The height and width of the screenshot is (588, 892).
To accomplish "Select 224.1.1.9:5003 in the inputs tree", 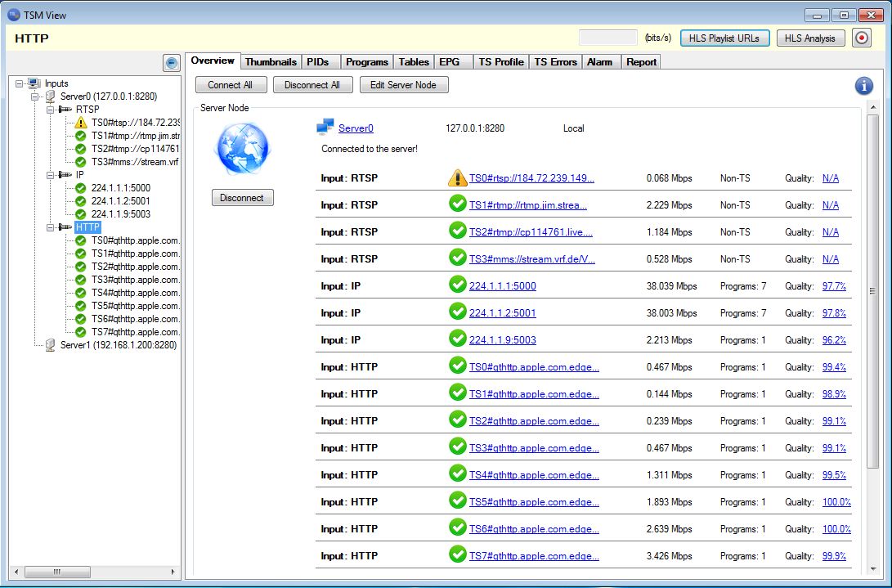I will tap(121, 214).
